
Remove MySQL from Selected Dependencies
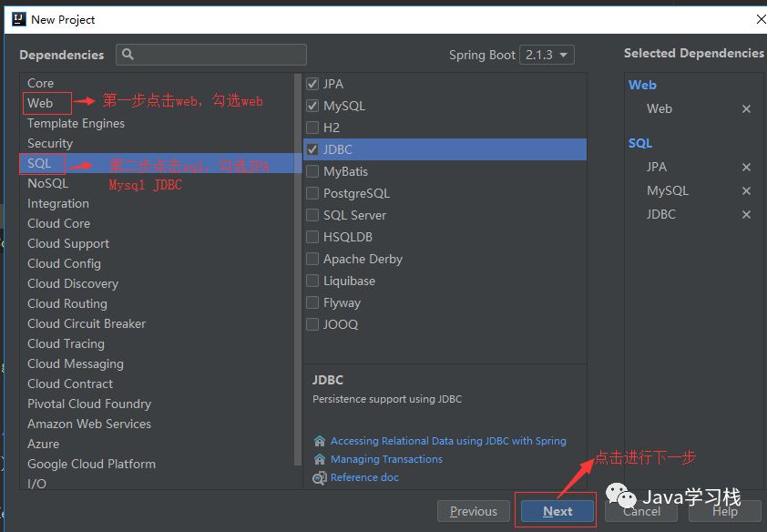pos(746,190)
